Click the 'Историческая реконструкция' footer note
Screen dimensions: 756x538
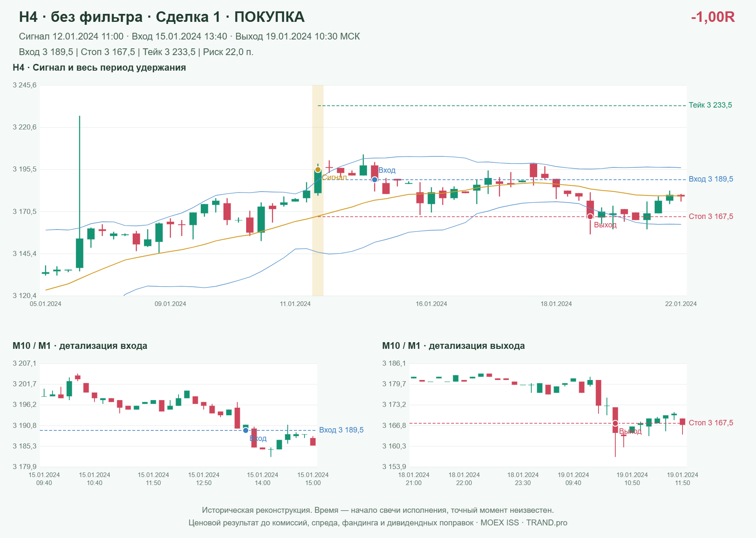click(378, 510)
